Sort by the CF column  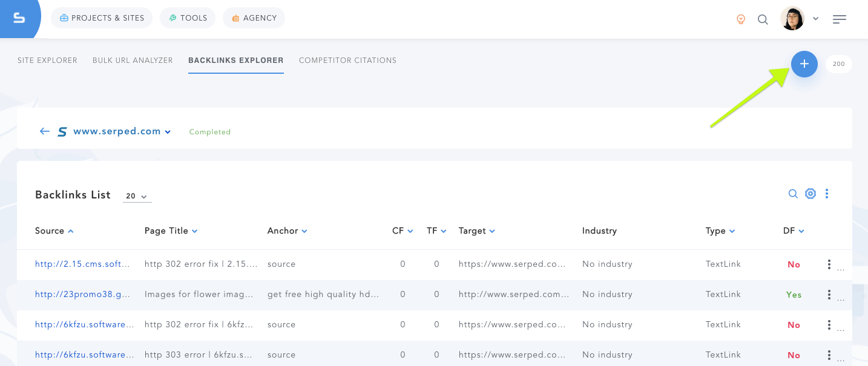click(x=403, y=231)
